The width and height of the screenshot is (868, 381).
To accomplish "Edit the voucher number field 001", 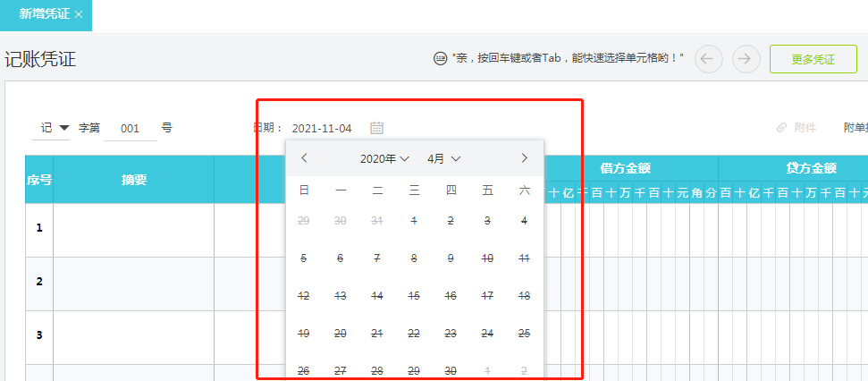I will [131, 129].
